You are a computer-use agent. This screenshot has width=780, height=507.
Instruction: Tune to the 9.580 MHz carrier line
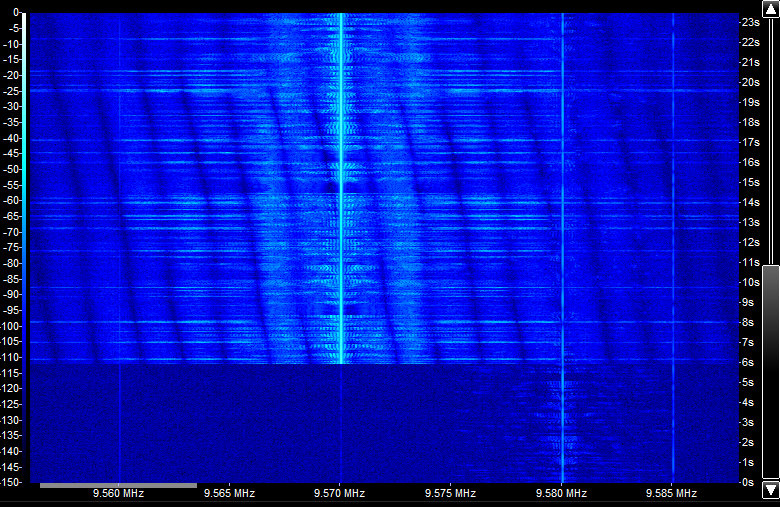[x=563, y=248]
